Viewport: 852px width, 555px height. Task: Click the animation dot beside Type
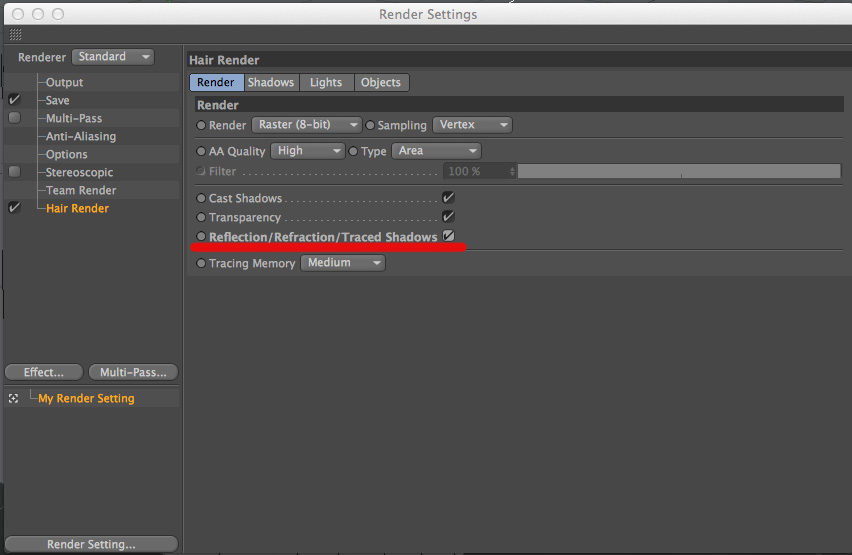click(x=353, y=151)
